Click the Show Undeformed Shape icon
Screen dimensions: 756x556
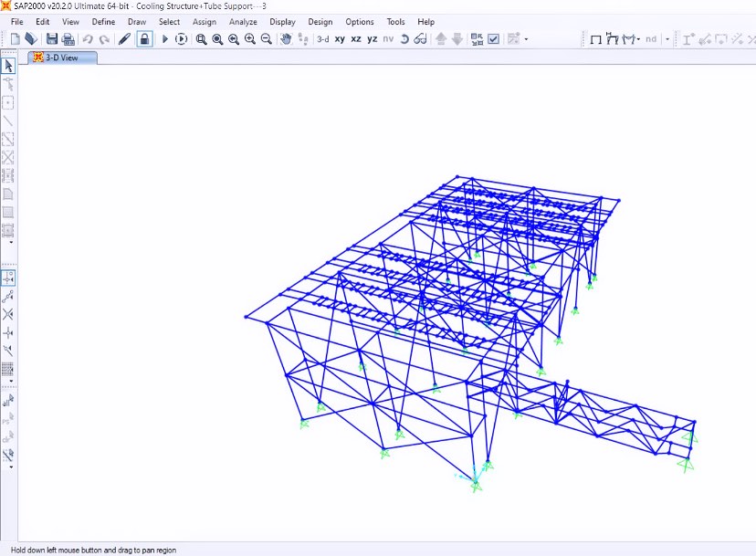pos(598,39)
